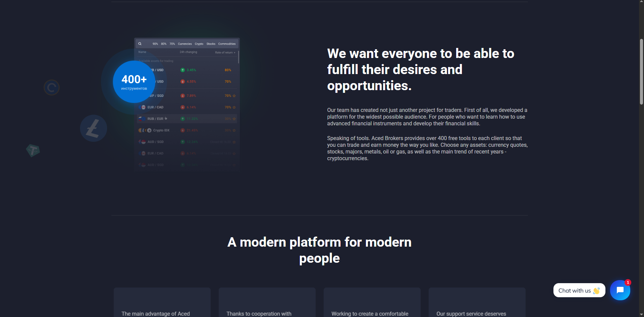The width and height of the screenshot is (644, 317).
Task: Click the 3.45% change value
Action: tap(191, 70)
